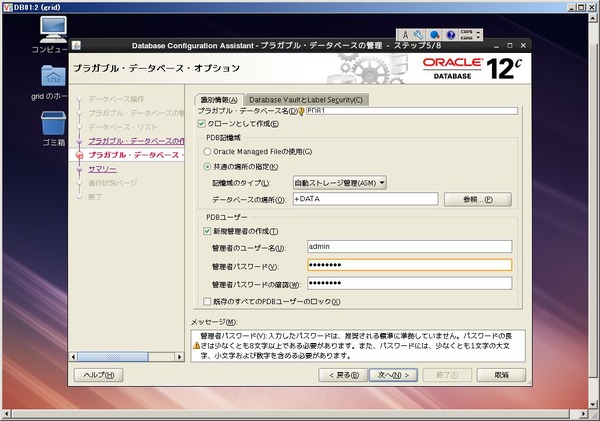This screenshot has height=421, width=600.
Task: Click the 記憶域のタイプ label
Action: tap(241, 183)
